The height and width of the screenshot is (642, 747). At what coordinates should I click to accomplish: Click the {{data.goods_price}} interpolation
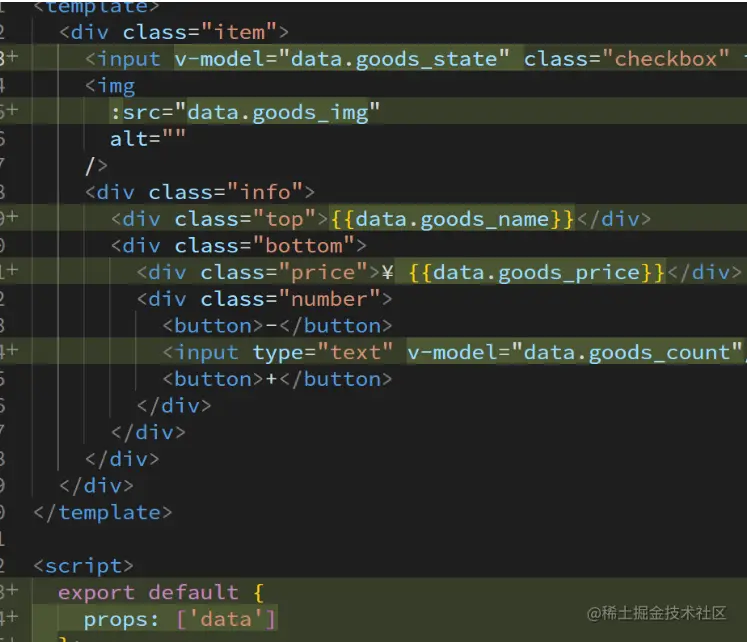click(x=536, y=272)
